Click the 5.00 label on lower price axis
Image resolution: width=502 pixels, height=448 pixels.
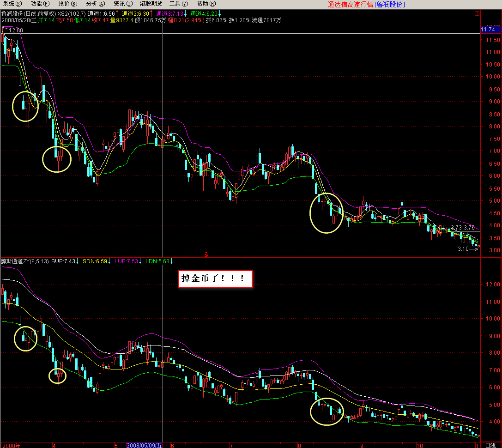494,405
